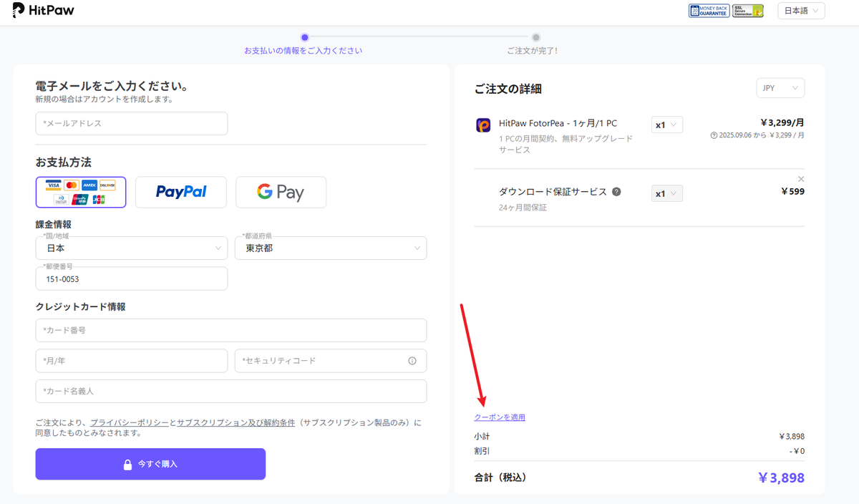
Task: Open the プライバシーポリシー link
Action: pos(130,422)
